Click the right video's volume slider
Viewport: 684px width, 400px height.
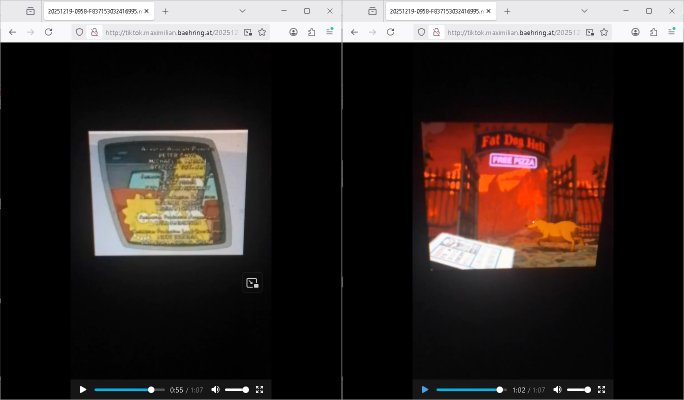[579, 389]
